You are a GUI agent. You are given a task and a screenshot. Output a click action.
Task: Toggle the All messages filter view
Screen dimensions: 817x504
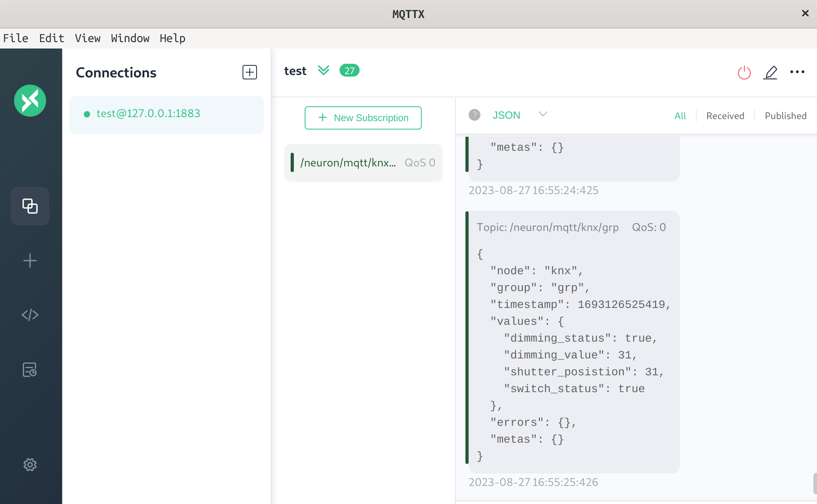(680, 115)
